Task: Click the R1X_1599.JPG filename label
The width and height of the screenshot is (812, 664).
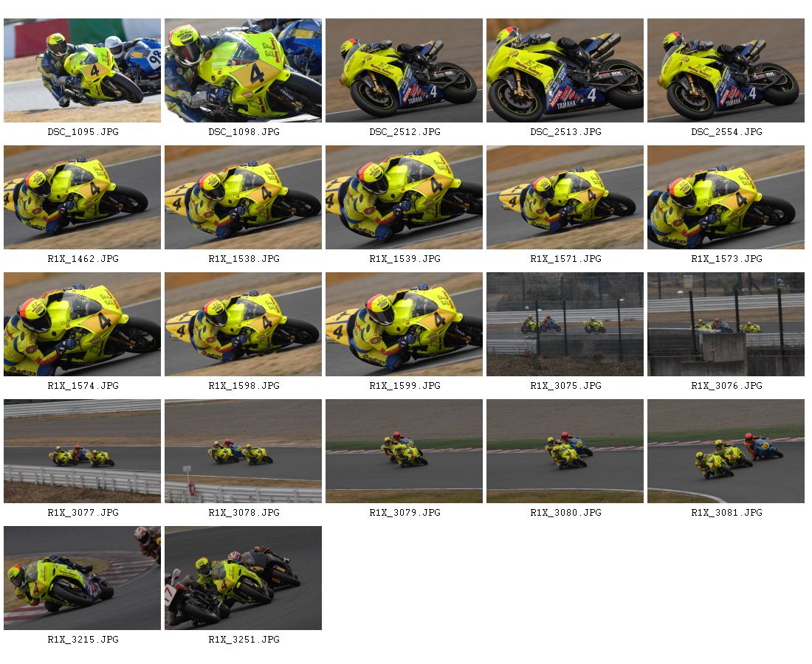Action: [405, 386]
